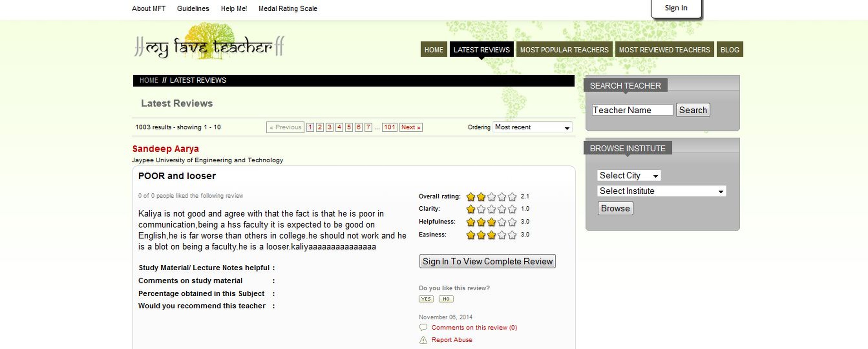Go to results page 3

(x=330, y=127)
